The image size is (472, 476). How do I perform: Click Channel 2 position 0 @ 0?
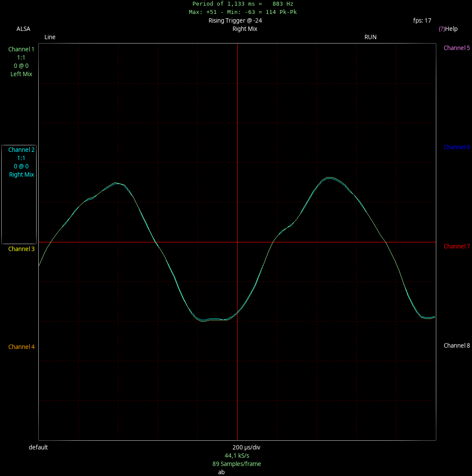21,166
